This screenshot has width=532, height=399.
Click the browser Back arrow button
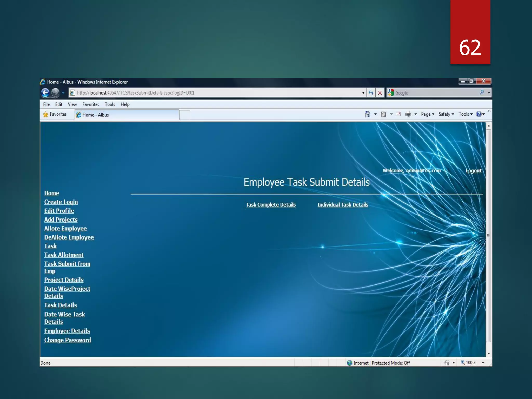click(45, 93)
